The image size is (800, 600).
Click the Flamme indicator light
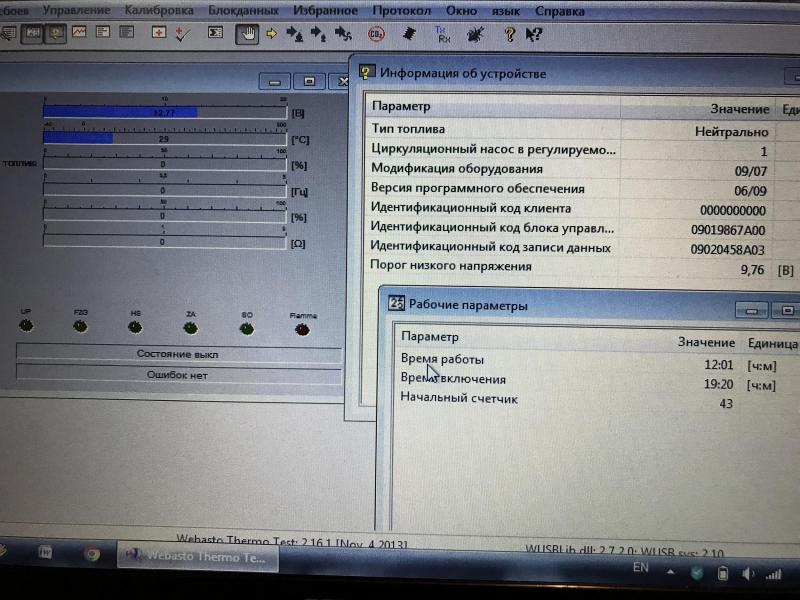coord(302,327)
